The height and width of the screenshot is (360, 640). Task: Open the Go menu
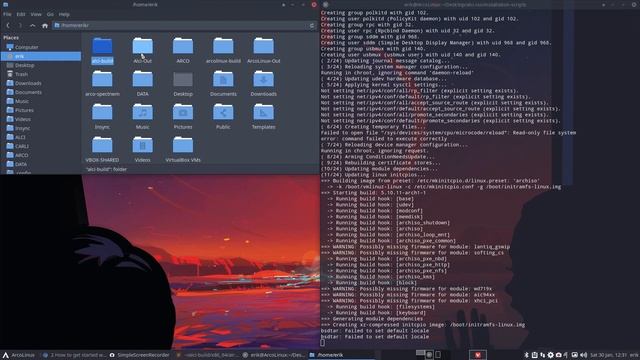click(50, 14)
